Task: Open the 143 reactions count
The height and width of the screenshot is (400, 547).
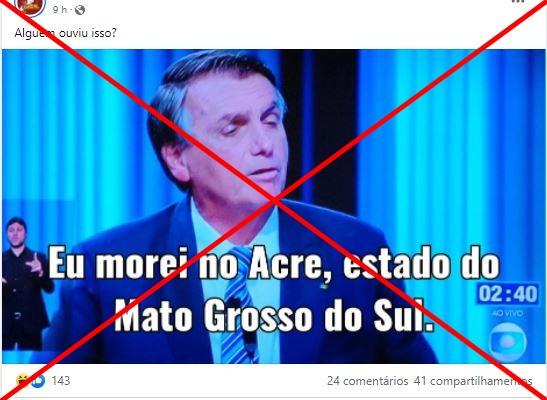Action: 60,380
